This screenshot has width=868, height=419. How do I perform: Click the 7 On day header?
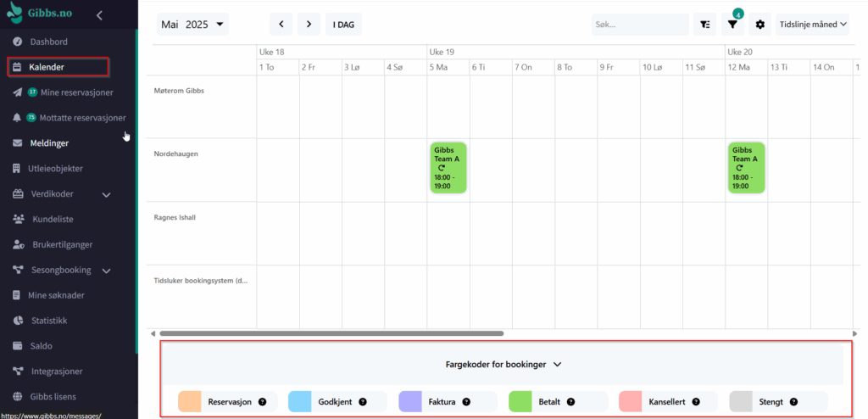click(x=523, y=67)
